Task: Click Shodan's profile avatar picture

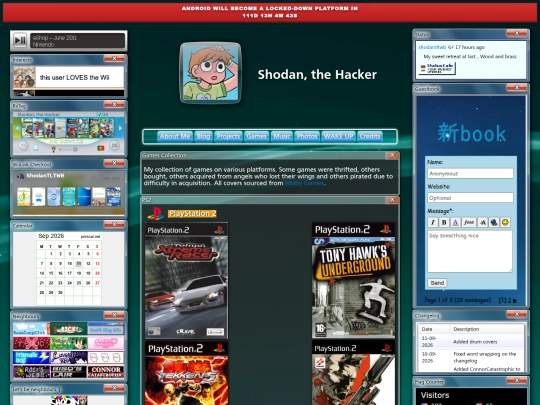Action: (210, 73)
